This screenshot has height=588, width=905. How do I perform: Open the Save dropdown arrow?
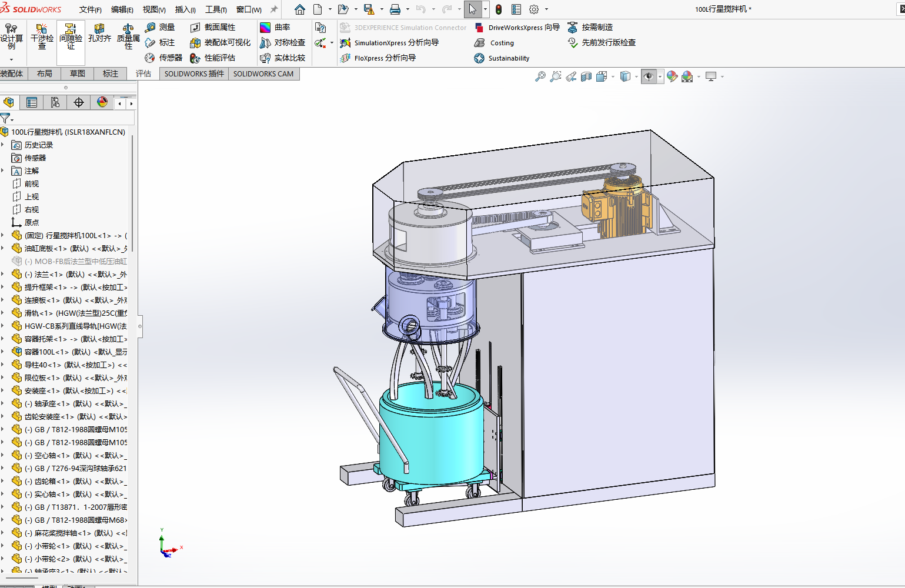(382, 9)
